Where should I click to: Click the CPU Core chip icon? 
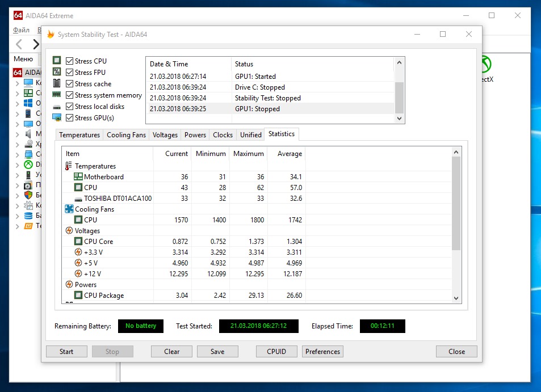pyautogui.click(x=78, y=241)
